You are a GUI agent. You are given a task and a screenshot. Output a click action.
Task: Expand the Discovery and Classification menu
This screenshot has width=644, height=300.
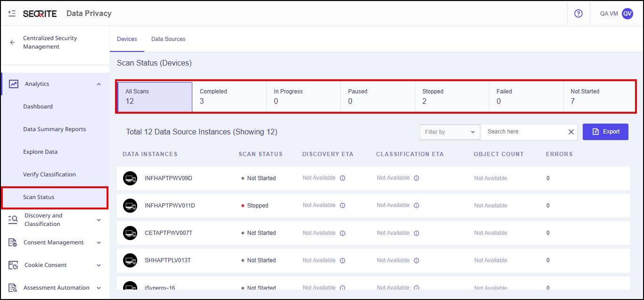click(x=99, y=220)
